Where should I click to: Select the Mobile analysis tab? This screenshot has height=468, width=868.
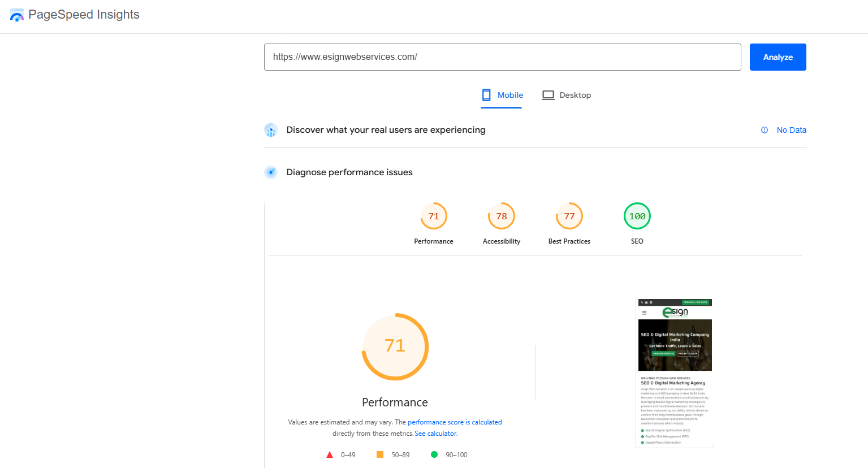[x=502, y=95]
